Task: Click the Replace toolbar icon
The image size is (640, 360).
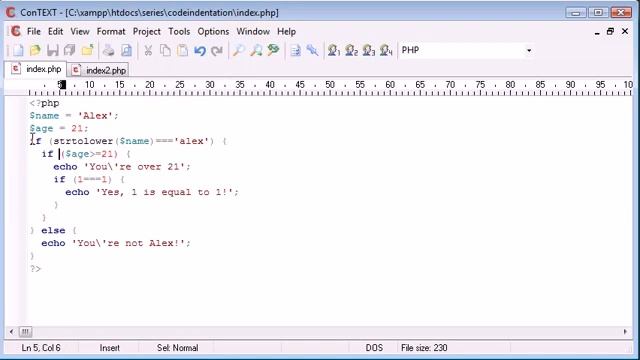Action: click(x=273, y=50)
